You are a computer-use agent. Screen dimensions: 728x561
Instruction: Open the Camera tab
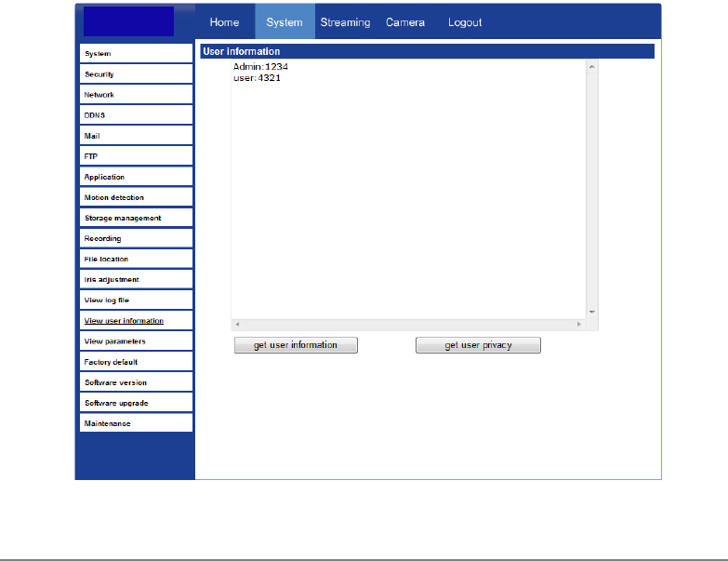click(x=404, y=22)
